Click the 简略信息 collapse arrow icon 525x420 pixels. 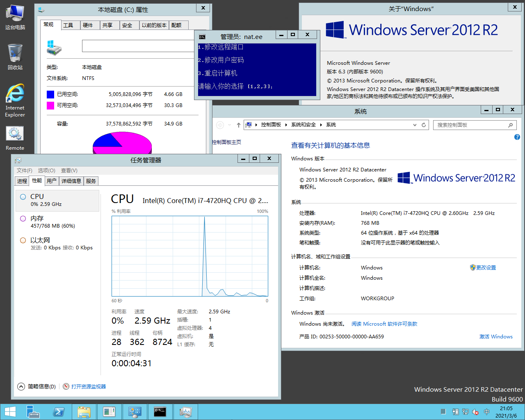(21, 386)
